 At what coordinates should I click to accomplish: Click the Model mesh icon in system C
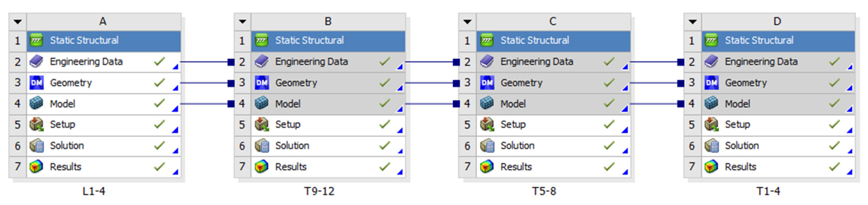pos(486,104)
